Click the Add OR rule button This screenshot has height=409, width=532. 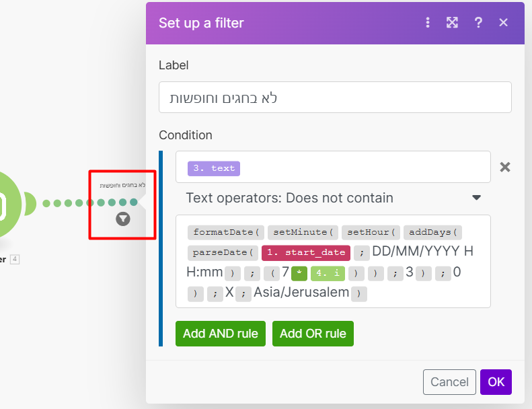[313, 334]
